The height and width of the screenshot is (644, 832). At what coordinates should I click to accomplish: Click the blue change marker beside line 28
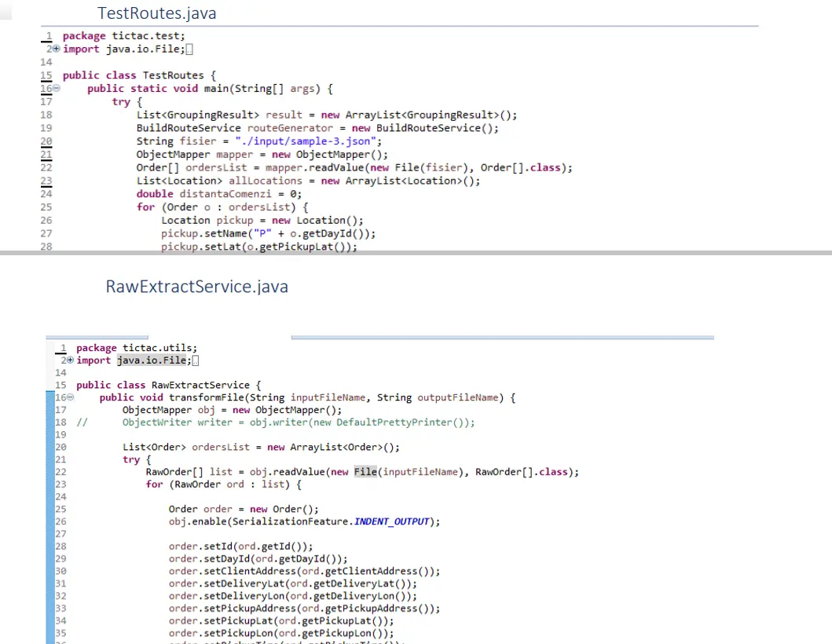pyautogui.click(x=52, y=546)
